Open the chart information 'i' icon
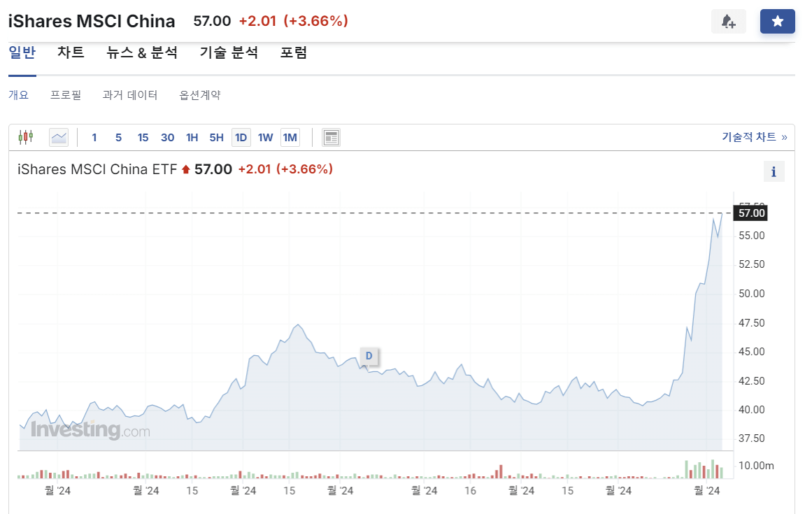 coord(774,171)
